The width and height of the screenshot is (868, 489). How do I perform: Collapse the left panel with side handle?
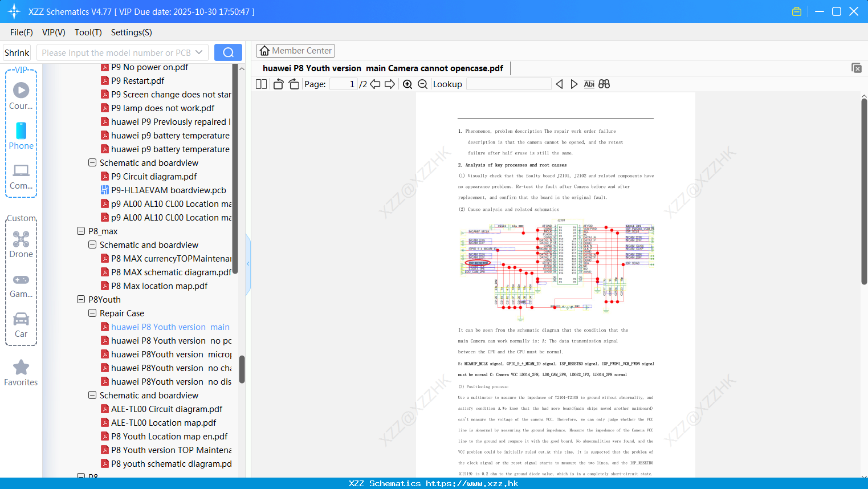[248, 264]
